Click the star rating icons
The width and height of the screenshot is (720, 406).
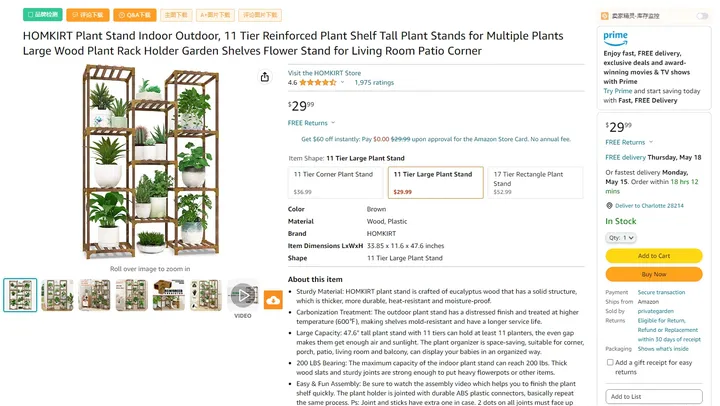318,83
